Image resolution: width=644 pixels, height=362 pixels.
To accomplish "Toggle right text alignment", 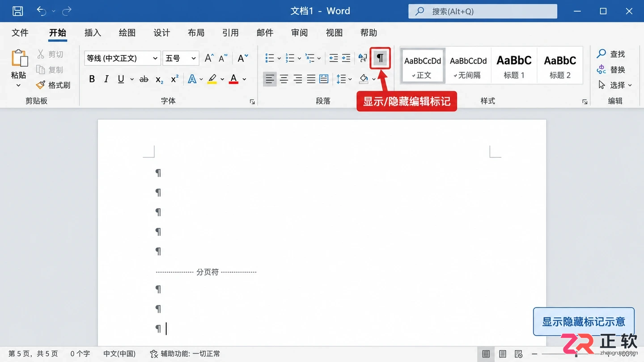I will point(297,80).
